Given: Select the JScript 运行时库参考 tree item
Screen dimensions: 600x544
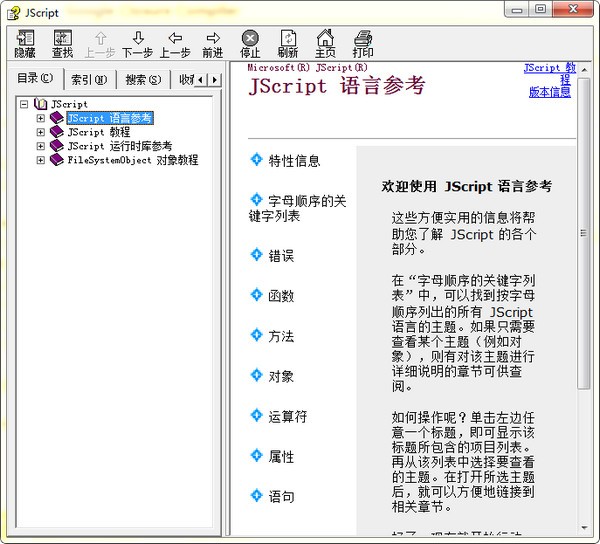Looking at the screenshot, I should pyautogui.click(x=120, y=146).
